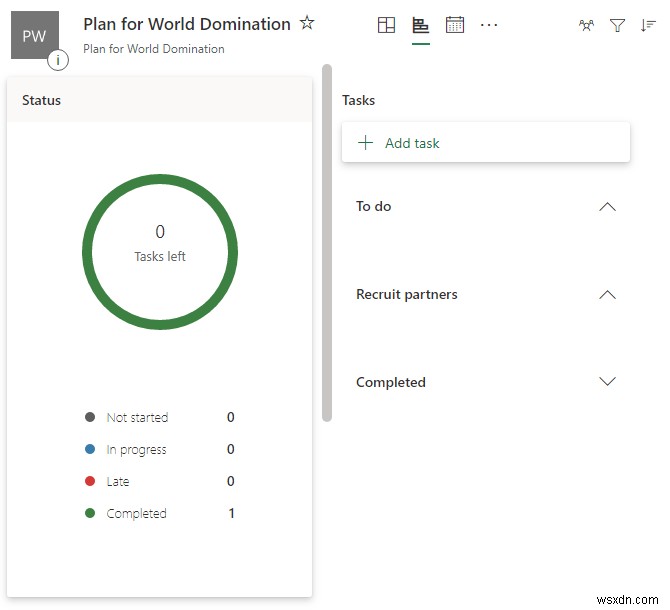Mark plan as favorite with star icon

307,23
